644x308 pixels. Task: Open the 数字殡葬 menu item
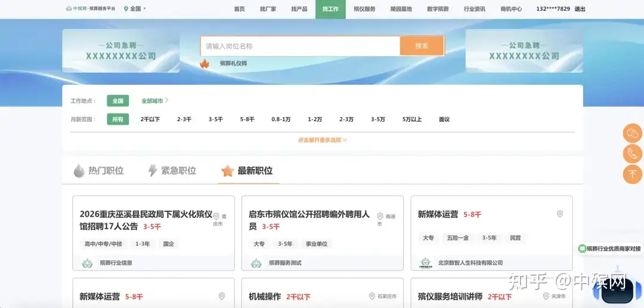point(438,9)
